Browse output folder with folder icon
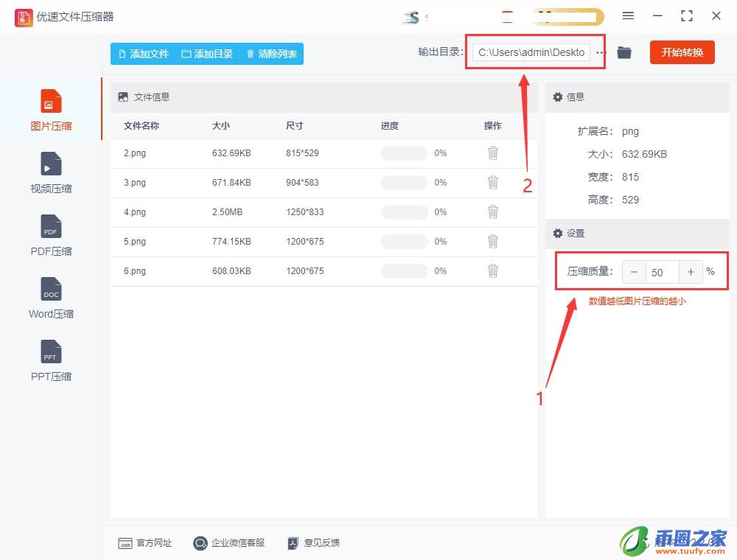The image size is (737, 560). (x=624, y=52)
